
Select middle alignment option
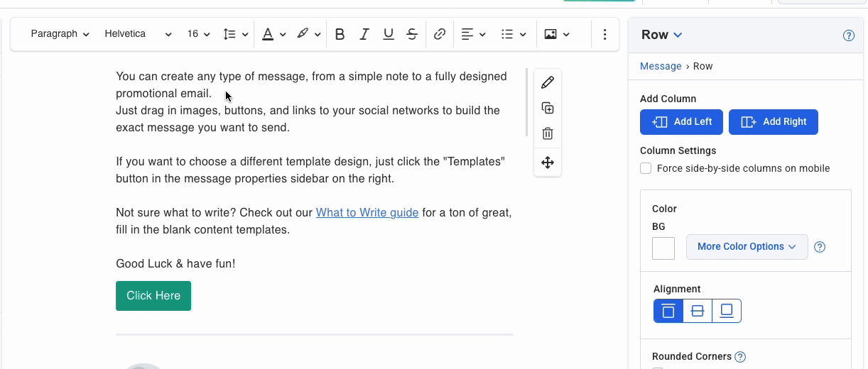pyautogui.click(x=698, y=311)
